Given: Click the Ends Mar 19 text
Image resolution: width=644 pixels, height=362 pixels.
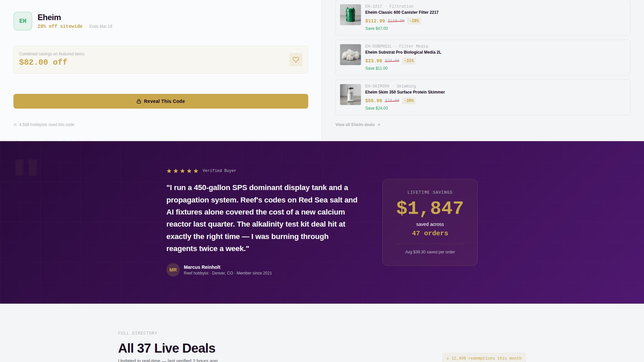Looking at the screenshot, I should [101, 26].
